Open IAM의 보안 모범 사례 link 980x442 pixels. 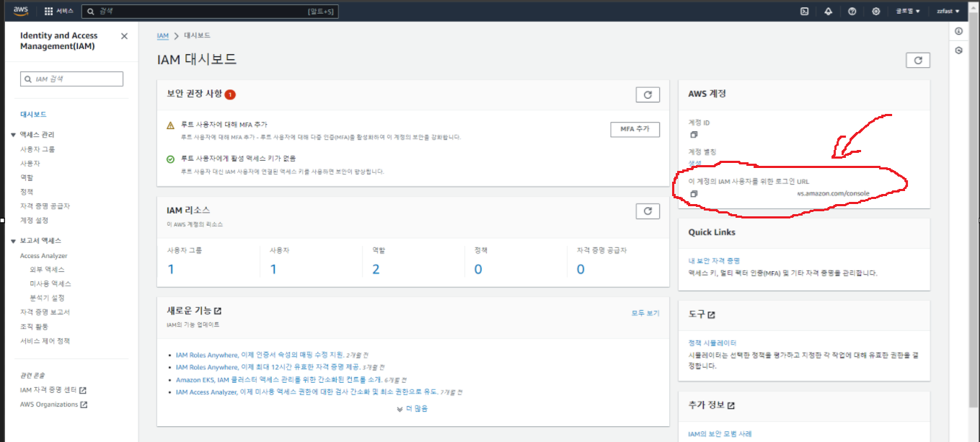click(x=720, y=434)
